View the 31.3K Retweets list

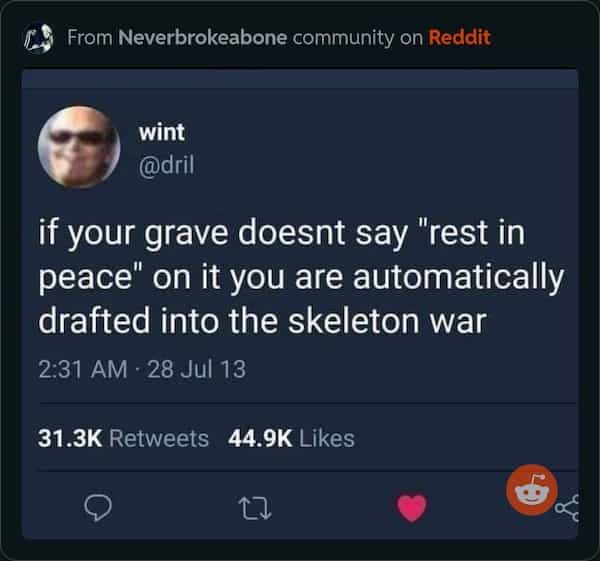(x=123, y=439)
